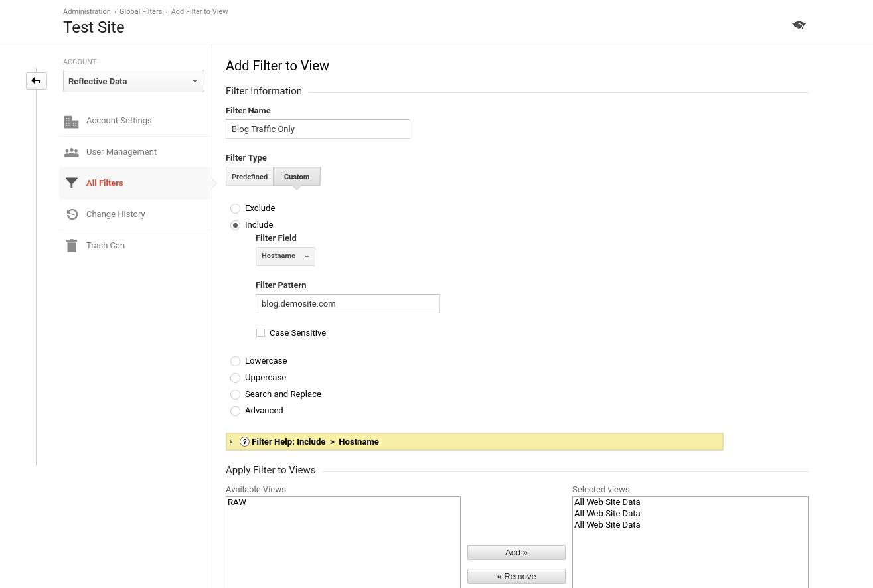The width and height of the screenshot is (873, 588).
Task: Go to the Administration breadcrumb link
Action: pos(87,11)
